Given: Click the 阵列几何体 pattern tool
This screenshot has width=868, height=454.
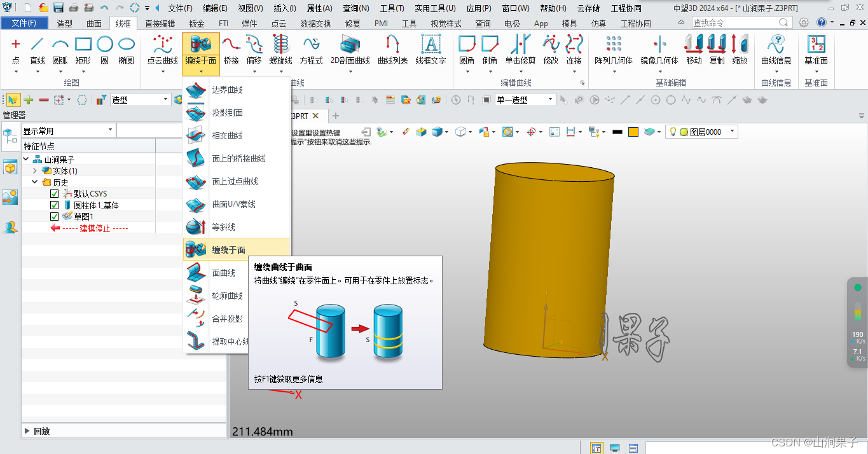Looking at the screenshot, I should click(614, 50).
